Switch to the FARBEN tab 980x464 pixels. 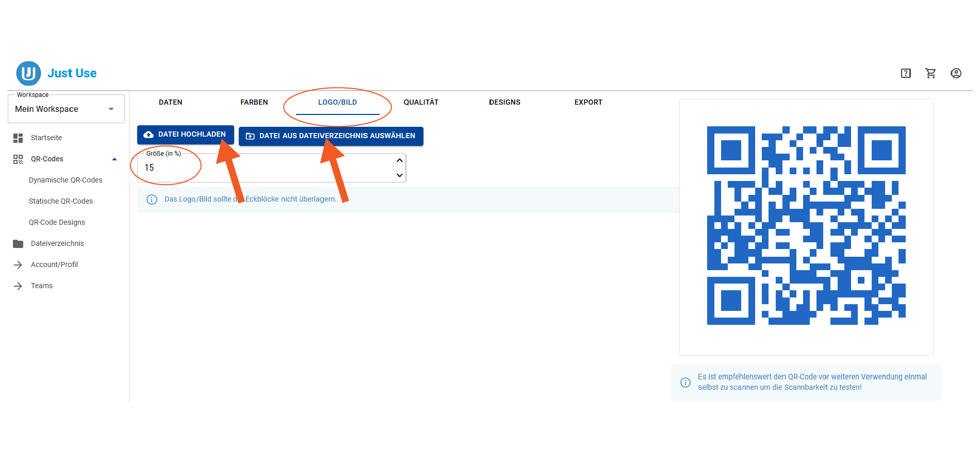pos(254,102)
